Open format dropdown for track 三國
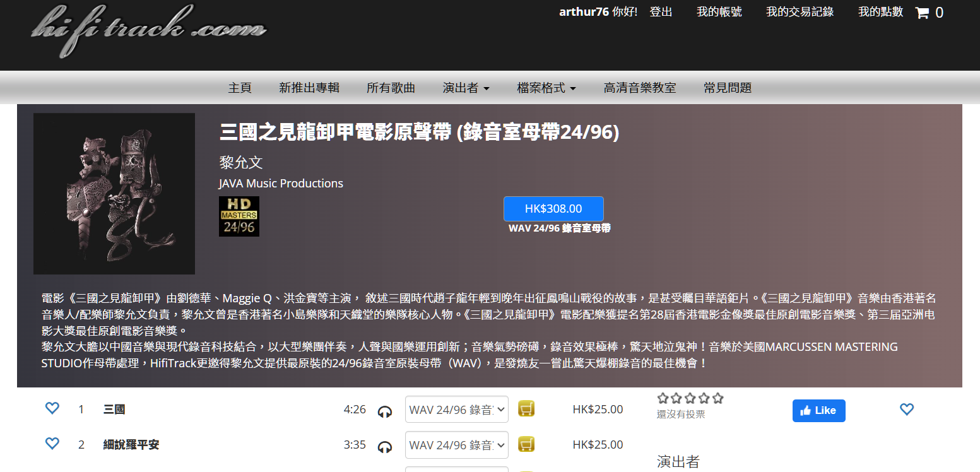 pos(457,409)
